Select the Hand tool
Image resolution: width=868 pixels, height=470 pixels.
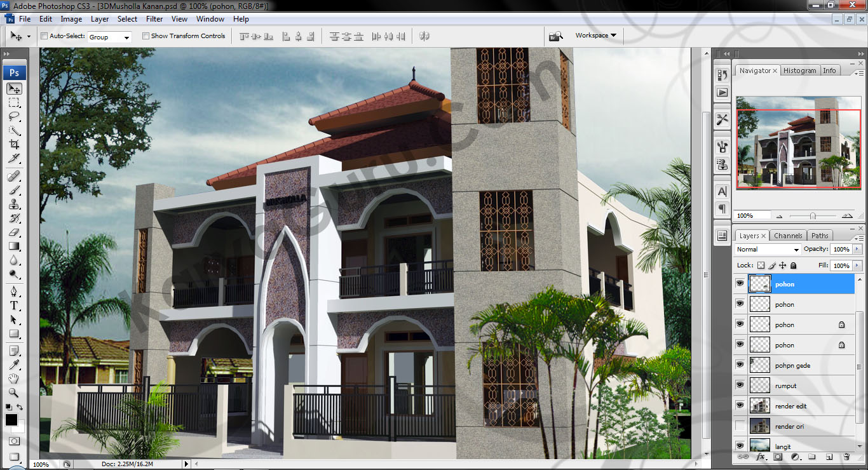pyautogui.click(x=14, y=379)
